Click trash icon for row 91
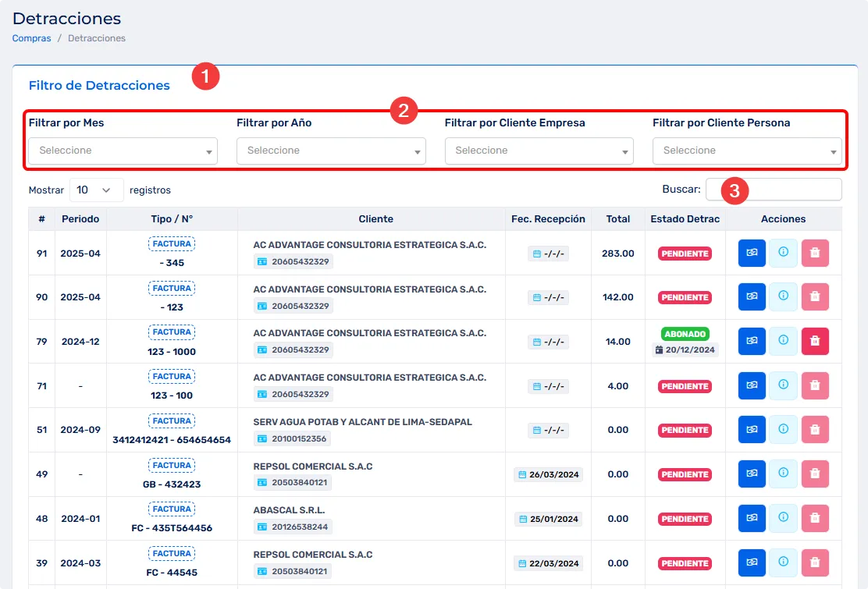The height and width of the screenshot is (589, 868). 815,253
